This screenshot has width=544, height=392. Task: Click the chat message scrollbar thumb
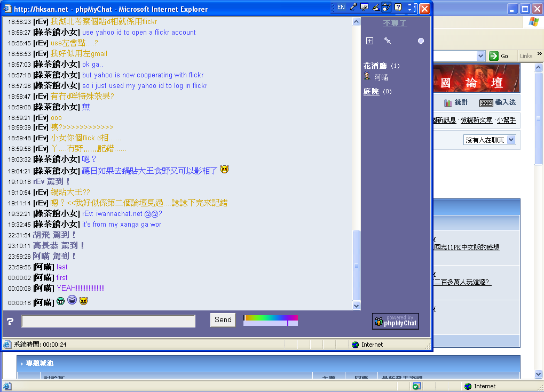point(356,266)
